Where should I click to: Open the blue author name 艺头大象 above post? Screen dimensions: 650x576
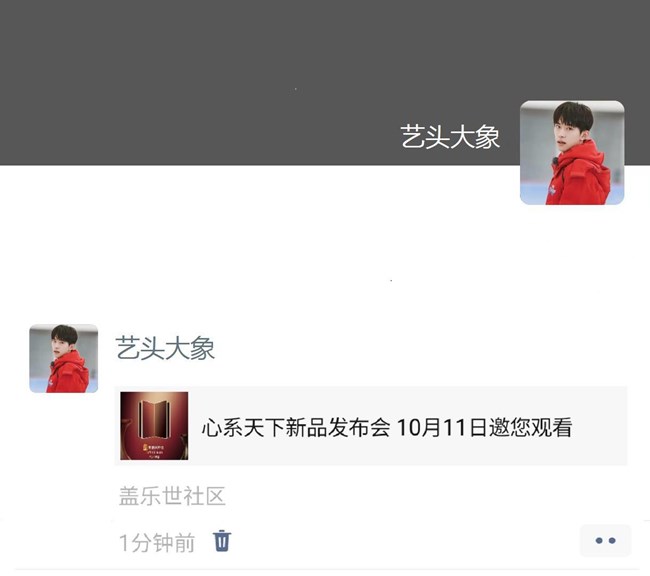pos(165,348)
